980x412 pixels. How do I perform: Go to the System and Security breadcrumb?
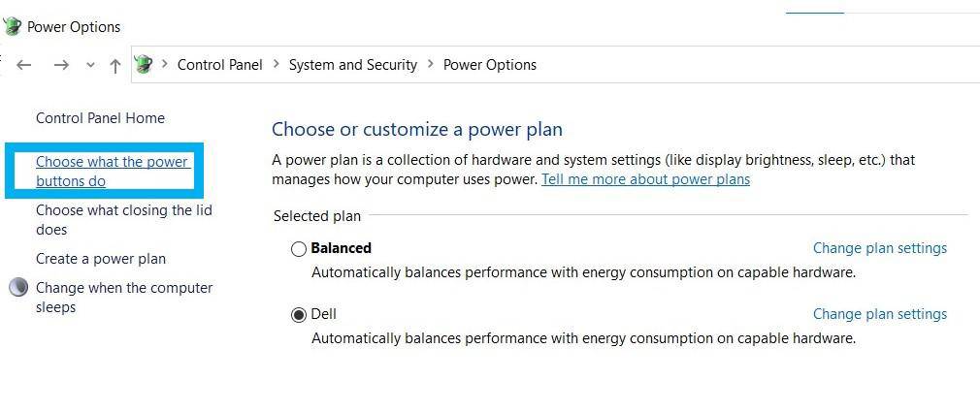(x=352, y=65)
